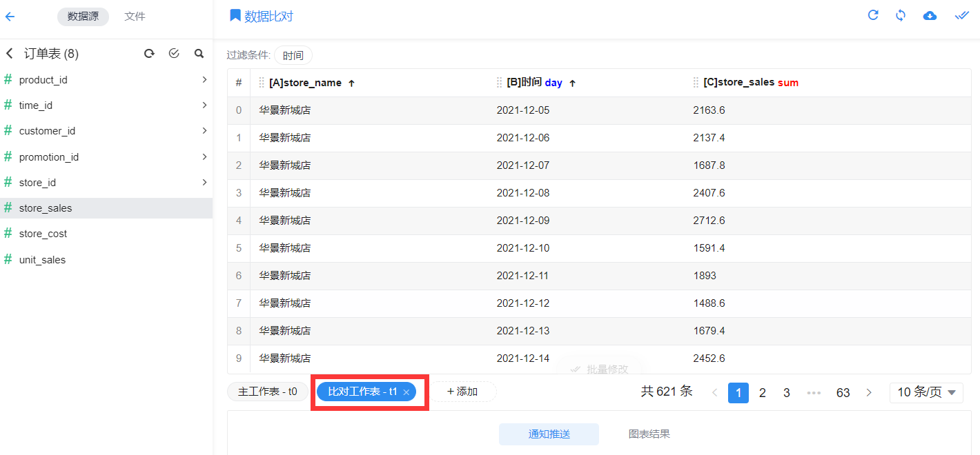Sort by the store_name column arrow

click(x=351, y=83)
